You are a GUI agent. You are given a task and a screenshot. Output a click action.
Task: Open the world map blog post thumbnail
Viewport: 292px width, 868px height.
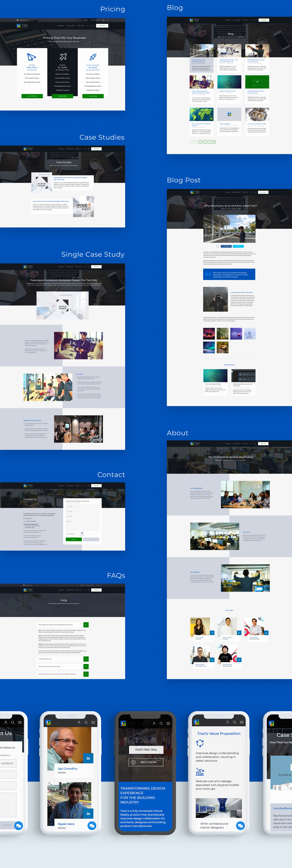pyautogui.click(x=201, y=114)
